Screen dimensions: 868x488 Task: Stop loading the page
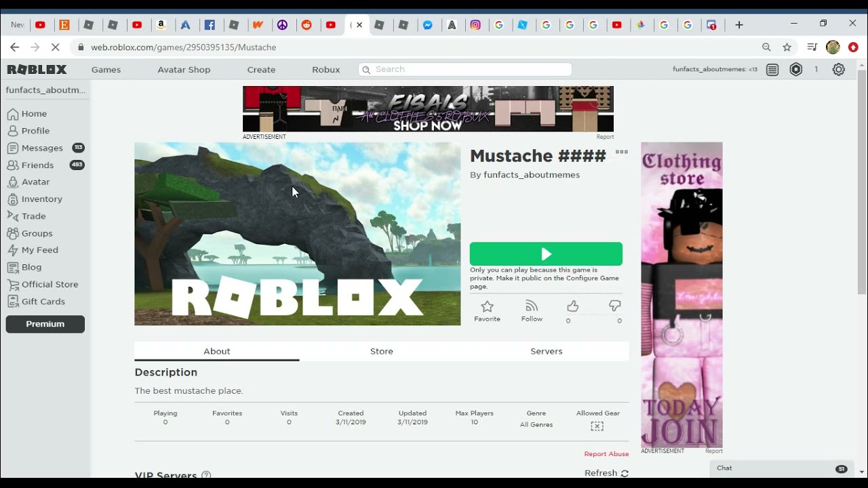56,47
